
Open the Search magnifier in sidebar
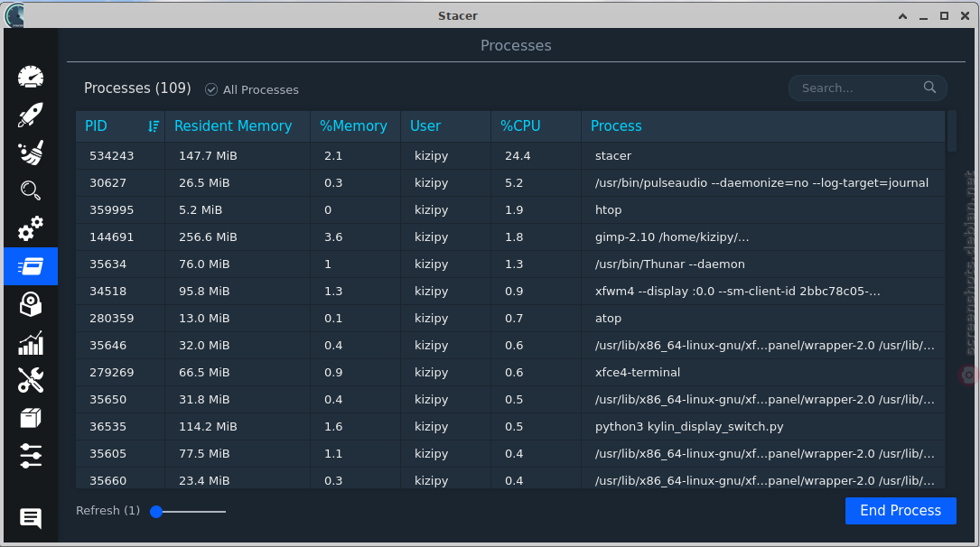tap(31, 190)
